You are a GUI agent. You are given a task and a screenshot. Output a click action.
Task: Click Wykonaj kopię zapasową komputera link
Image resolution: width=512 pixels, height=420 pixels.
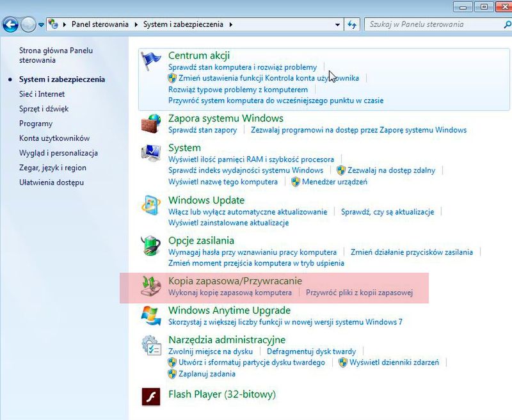[x=230, y=293]
